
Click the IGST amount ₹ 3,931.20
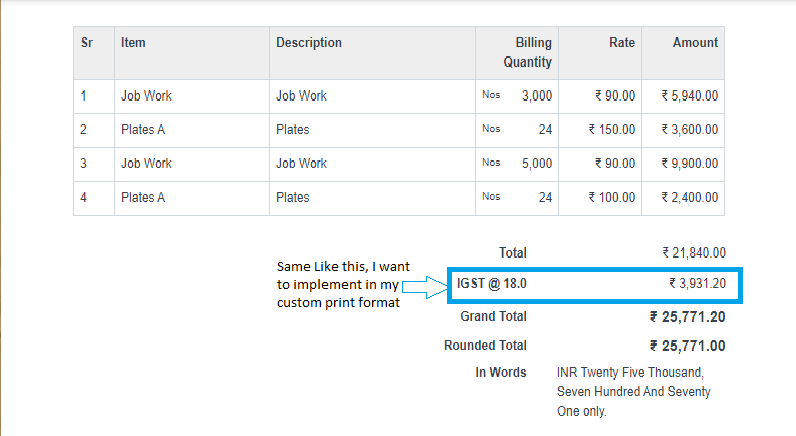[x=698, y=284]
